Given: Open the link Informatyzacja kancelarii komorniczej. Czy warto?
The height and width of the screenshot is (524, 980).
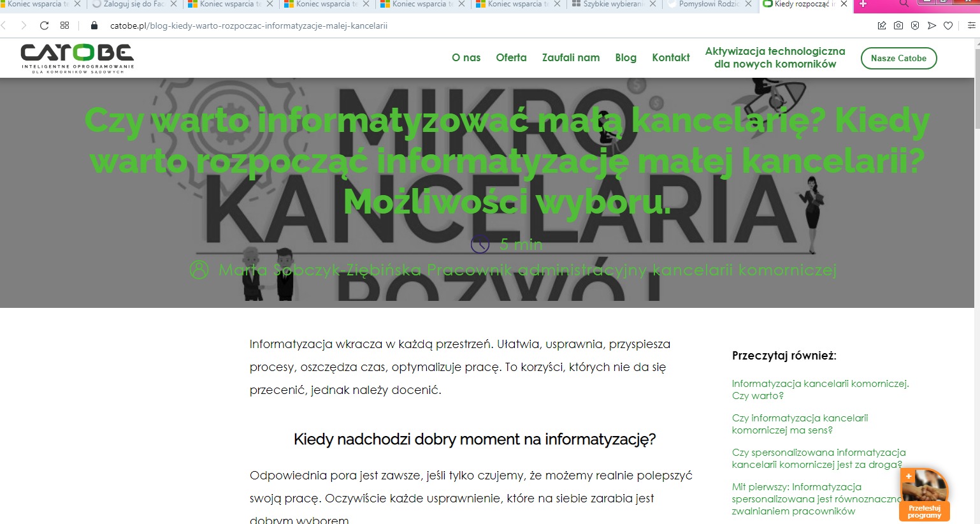Looking at the screenshot, I should pyautogui.click(x=820, y=389).
